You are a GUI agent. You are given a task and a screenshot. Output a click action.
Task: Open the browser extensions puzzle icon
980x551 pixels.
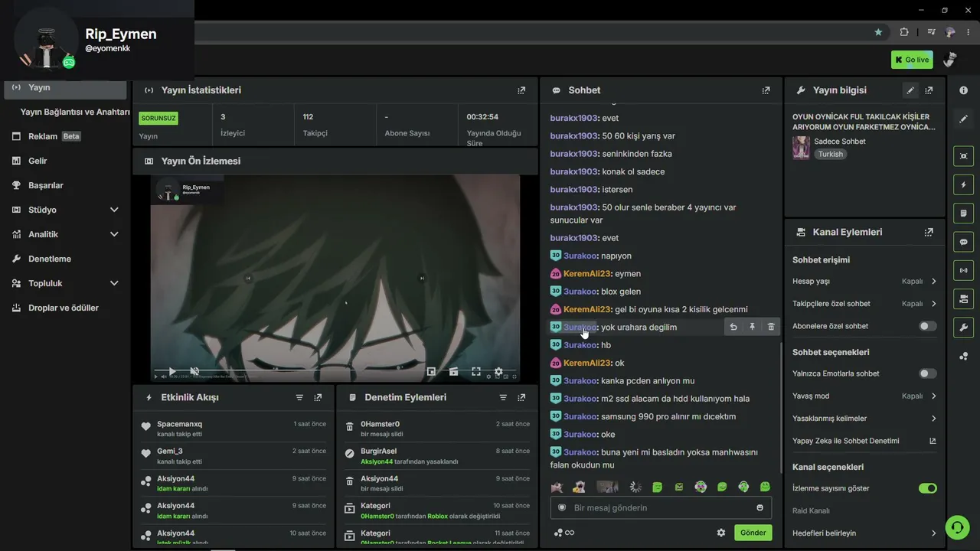pyautogui.click(x=904, y=32)
